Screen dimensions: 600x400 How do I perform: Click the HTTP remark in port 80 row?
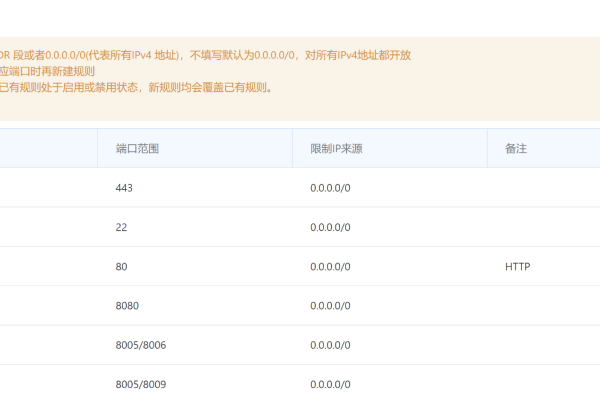coord(517,267)
